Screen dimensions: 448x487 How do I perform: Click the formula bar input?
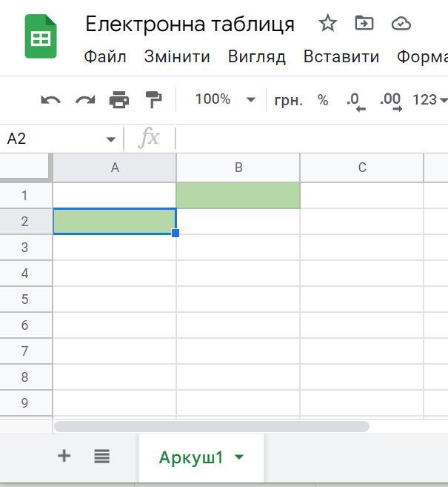click(311, 139)
